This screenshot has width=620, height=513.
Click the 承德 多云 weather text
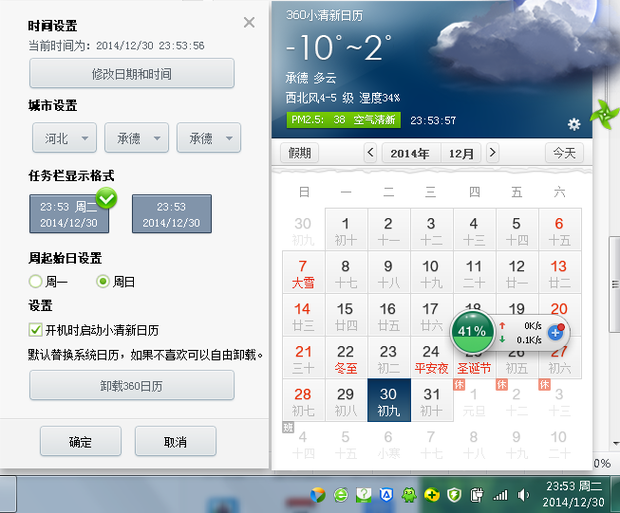click(x=311, y=78)
